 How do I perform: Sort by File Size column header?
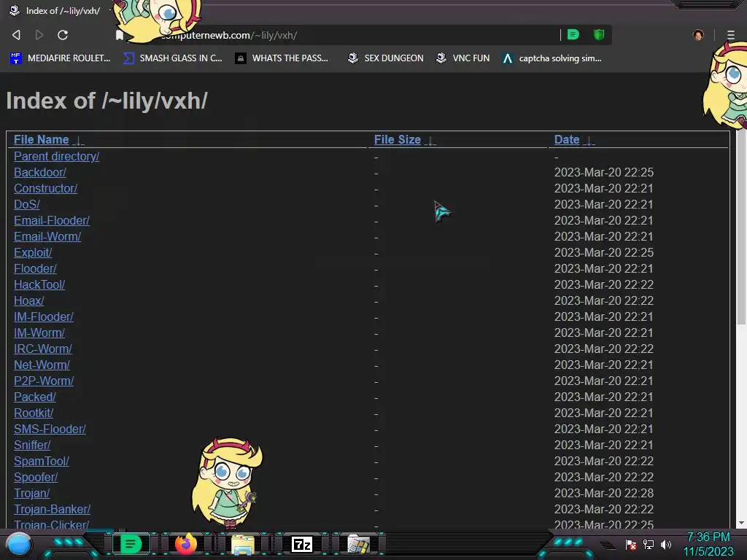tap(398, 139)
